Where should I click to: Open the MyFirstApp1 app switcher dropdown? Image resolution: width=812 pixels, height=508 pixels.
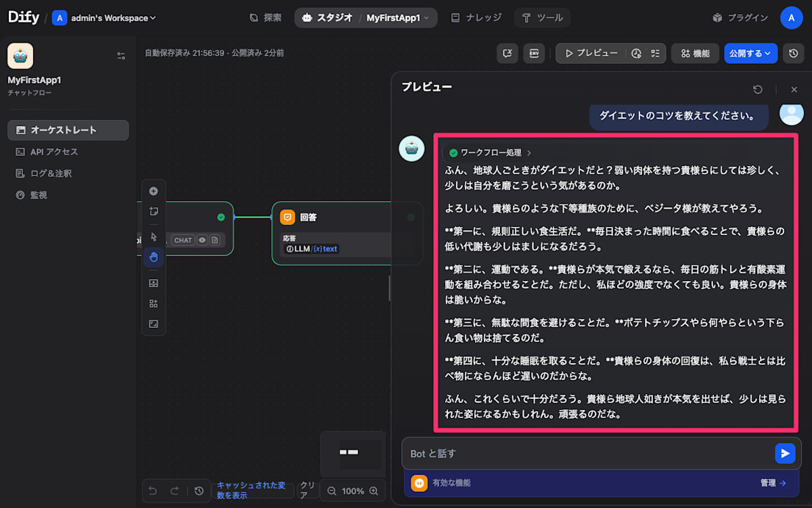pos(398,18)
